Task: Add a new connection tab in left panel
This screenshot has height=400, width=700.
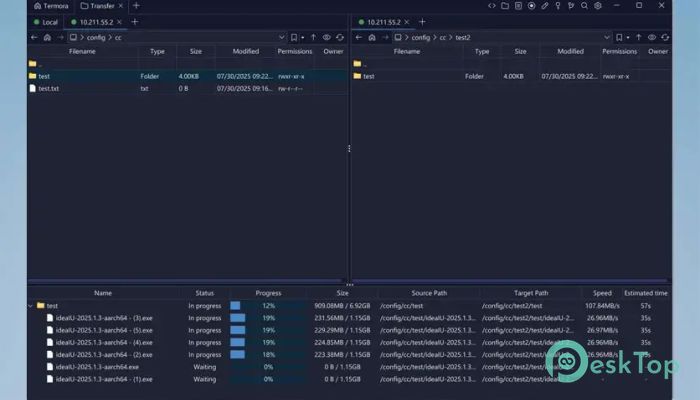Action: pos(135,22)
